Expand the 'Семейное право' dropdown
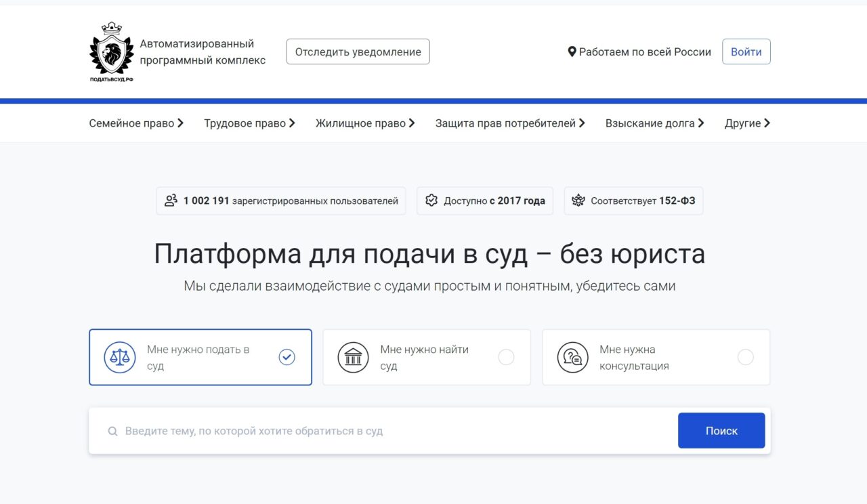The width and height of the screenshot is (867, 504). [x=135, y=123]
